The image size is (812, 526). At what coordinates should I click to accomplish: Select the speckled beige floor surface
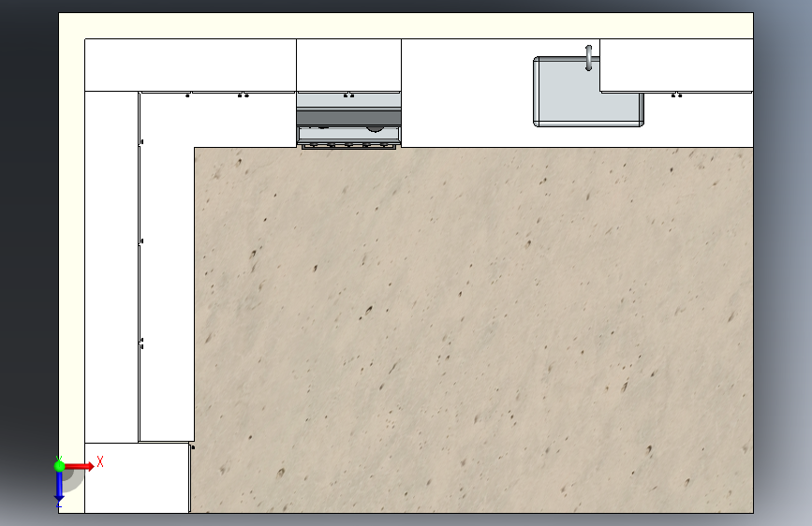(x=473, y=330)
